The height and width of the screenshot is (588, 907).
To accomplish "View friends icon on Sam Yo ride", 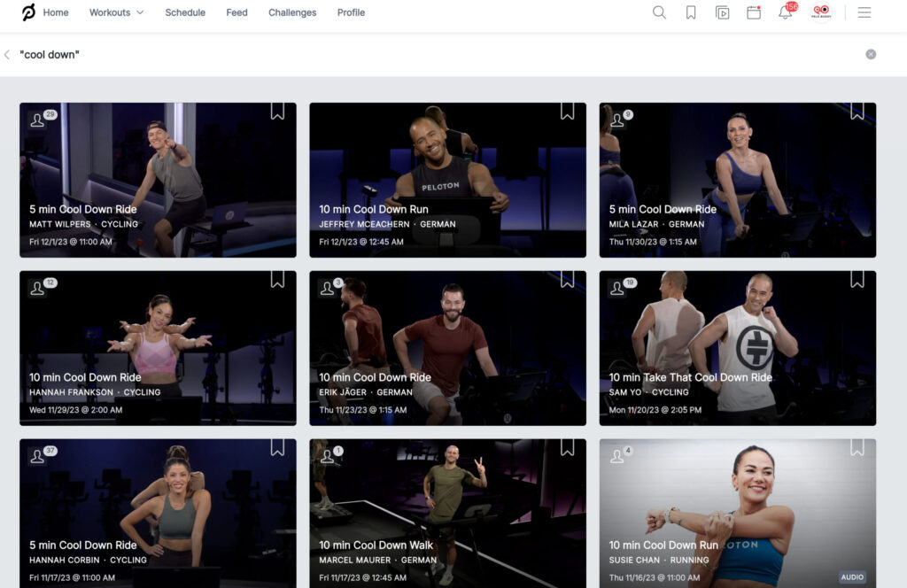I will [617, 288].
